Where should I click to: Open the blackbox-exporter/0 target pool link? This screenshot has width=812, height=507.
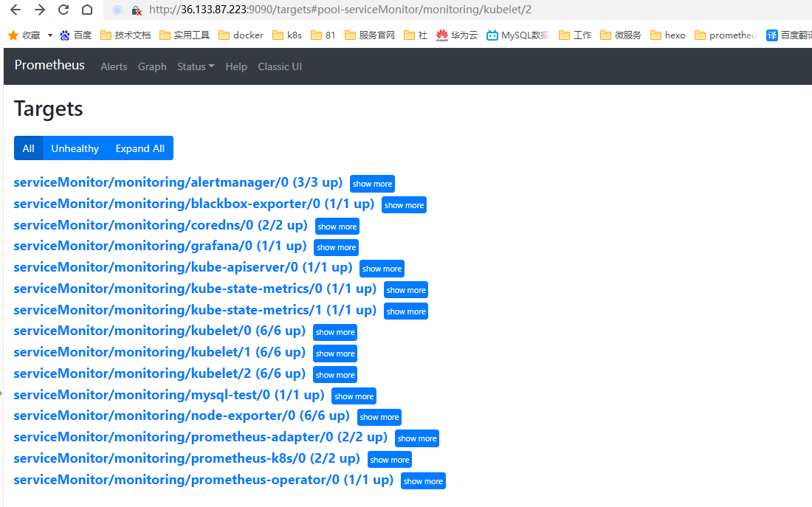tap(193, 204)
